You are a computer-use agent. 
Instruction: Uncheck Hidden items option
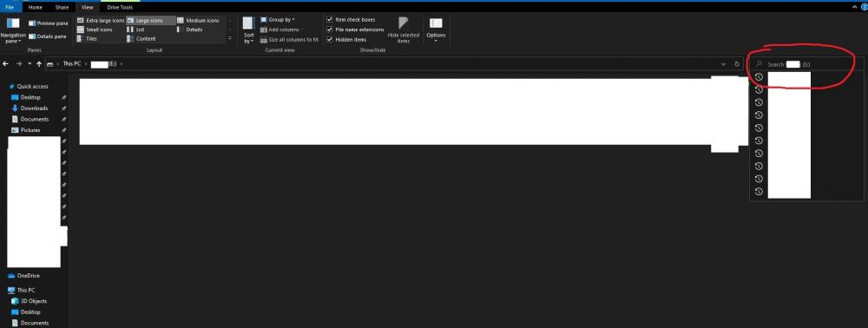point(346,39)
